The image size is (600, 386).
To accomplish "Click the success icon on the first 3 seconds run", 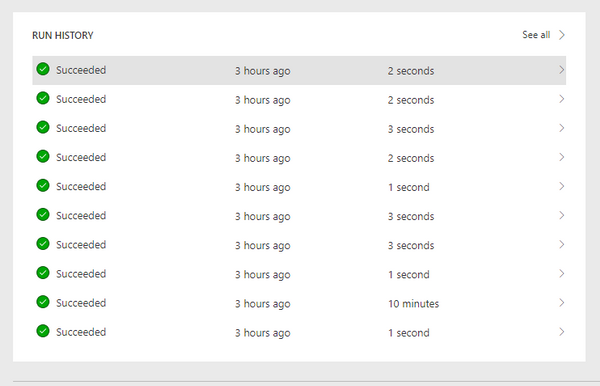I will coord(43,127).
